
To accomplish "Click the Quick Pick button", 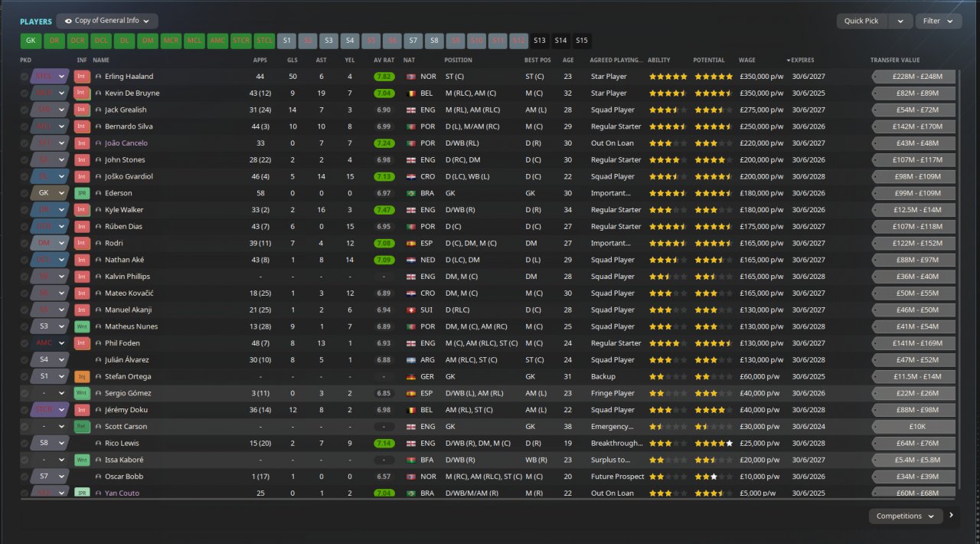I will (862, 21).
